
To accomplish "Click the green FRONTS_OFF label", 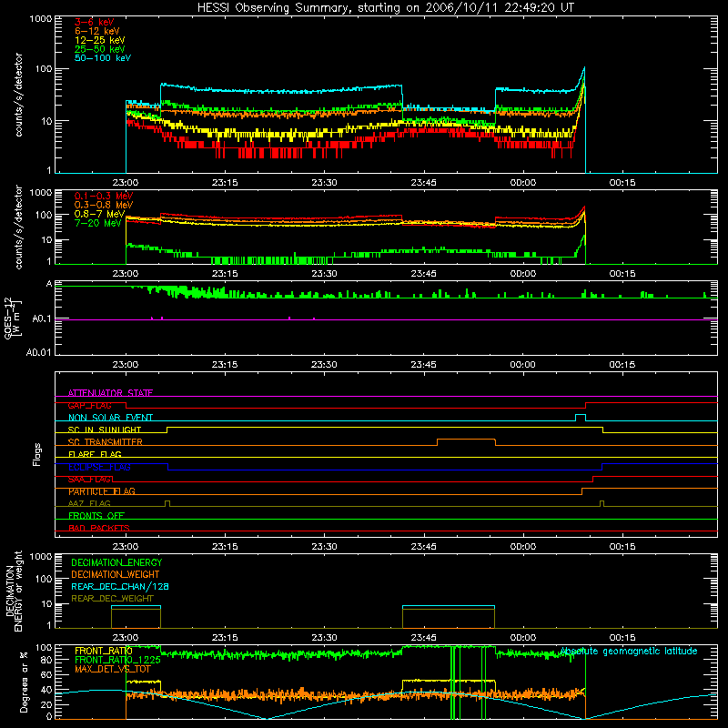I will (96, 515).
